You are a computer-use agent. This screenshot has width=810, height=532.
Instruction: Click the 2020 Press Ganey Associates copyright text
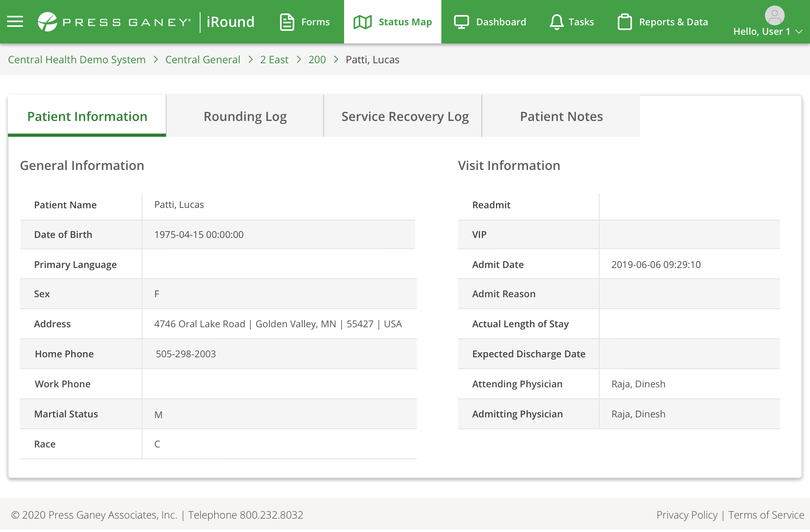94,515
